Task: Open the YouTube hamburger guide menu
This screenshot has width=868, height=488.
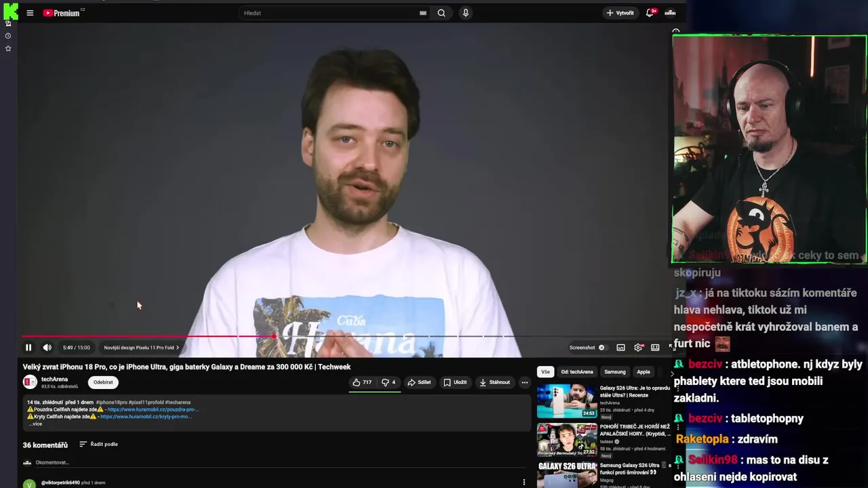Action: click(30, 13)
